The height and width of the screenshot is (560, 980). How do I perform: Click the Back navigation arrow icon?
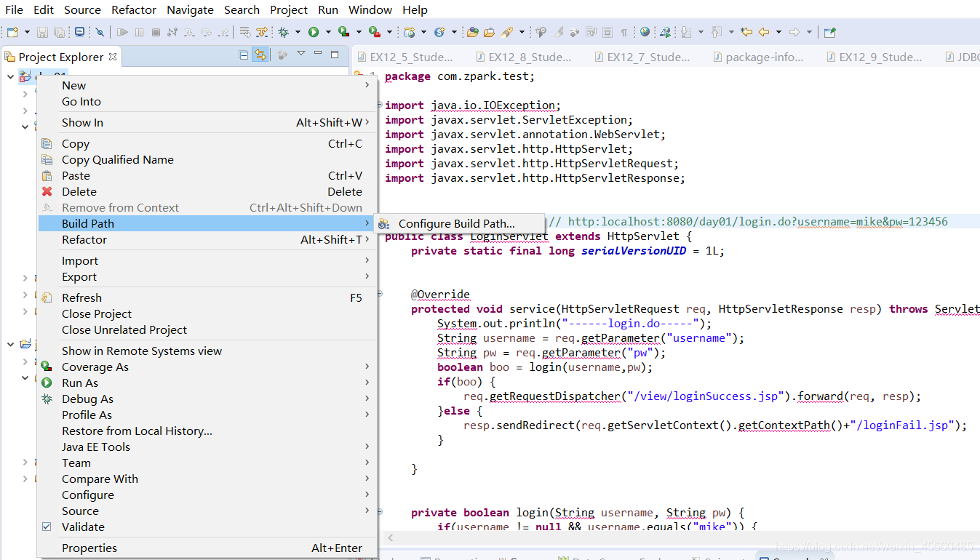(x=764, y=32)
